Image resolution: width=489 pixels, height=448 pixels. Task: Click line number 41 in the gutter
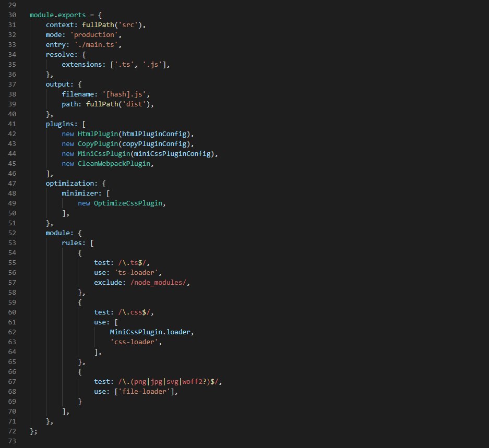point(12,124)
